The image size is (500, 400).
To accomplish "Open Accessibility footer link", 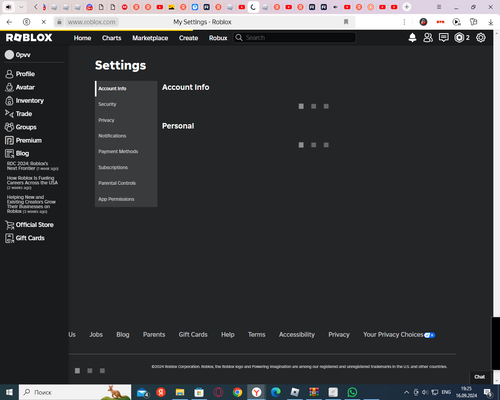I will pyautogui.click(x=297, y=335).
